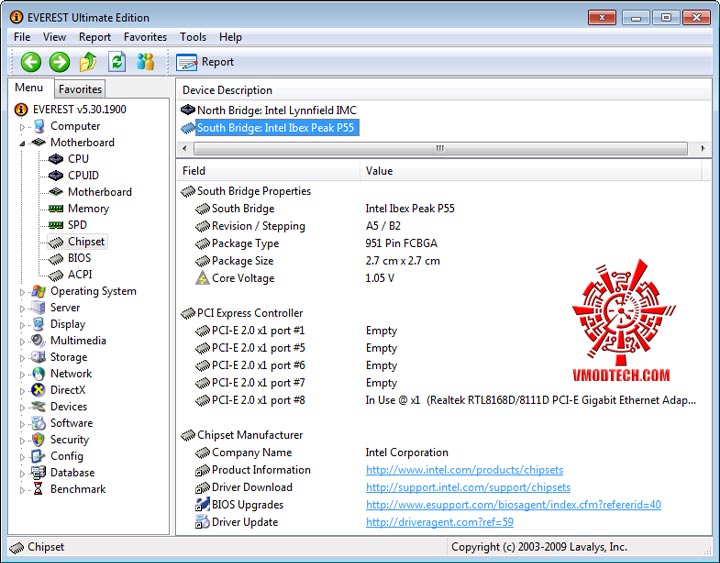Viewport: 720px width, 563px height.
Task: Click the Storage drive icon in tree
Action: point(39,357)
